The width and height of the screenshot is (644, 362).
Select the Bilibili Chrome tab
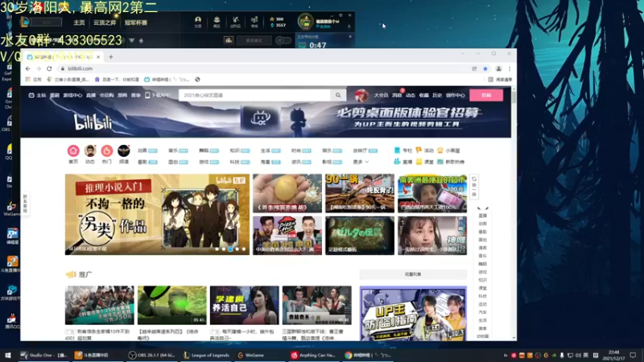click(x=63, y=57)
